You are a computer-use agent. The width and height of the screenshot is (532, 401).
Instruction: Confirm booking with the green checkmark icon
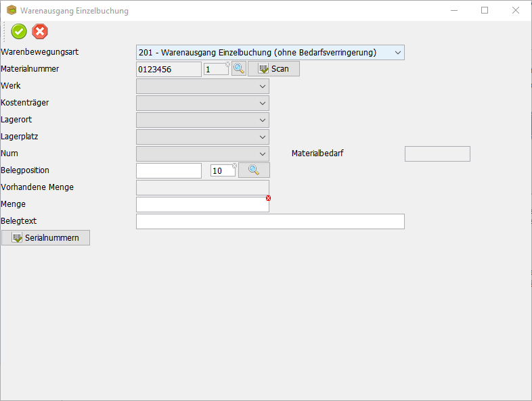[x=19, y=31]
